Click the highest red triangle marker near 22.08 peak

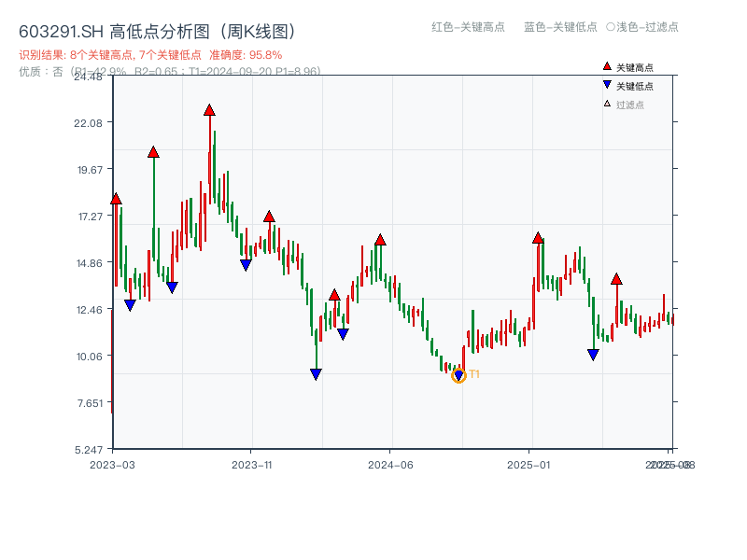point(210,109)
